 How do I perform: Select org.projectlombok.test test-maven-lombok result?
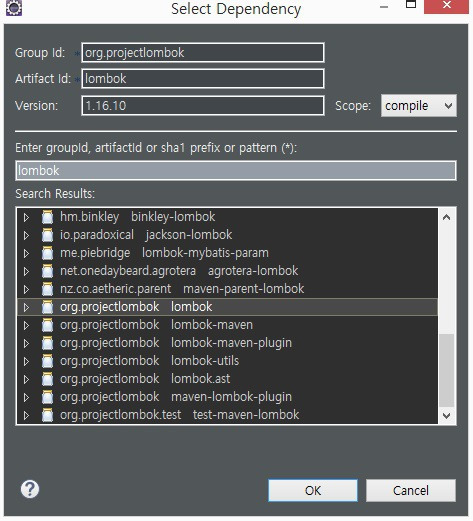tap(227, 415)
